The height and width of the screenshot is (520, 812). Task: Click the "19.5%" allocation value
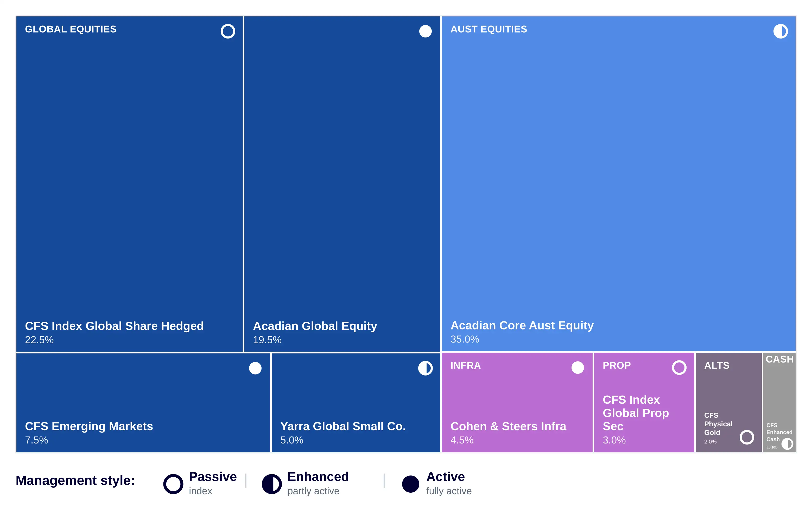tap(267, 340)
